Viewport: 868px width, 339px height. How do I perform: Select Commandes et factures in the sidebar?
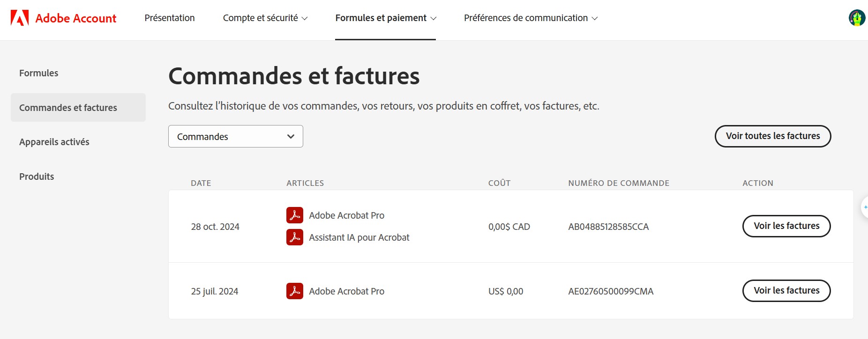tap(68, 107)
